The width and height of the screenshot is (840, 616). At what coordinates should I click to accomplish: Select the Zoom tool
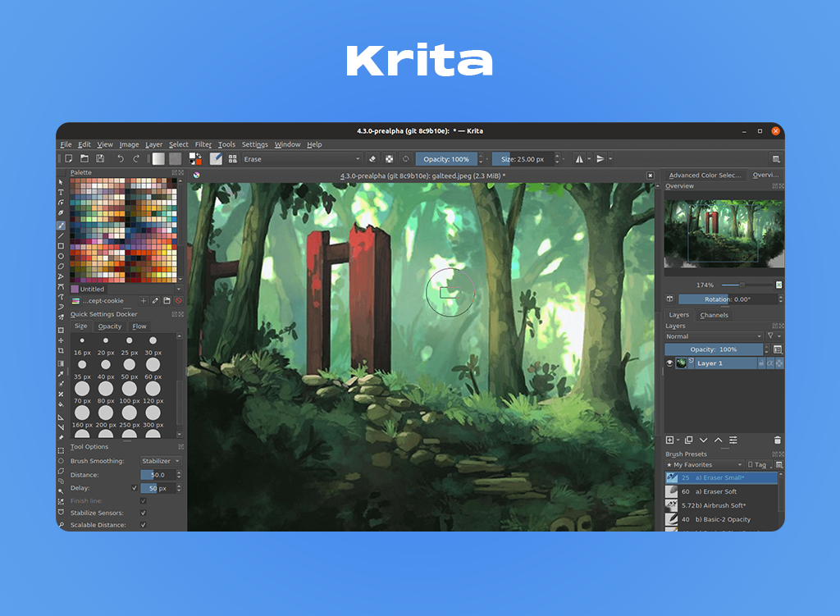[x=61, y=525]
